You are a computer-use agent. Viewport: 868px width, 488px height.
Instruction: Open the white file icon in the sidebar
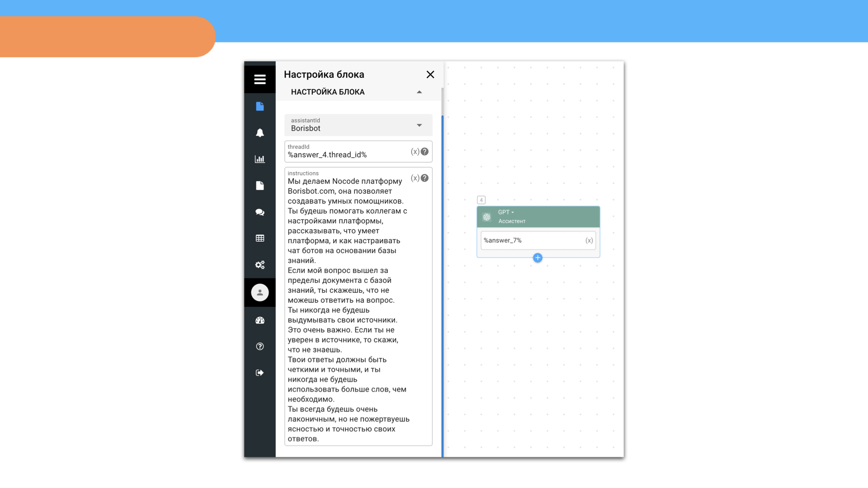(x=259, y=186)
